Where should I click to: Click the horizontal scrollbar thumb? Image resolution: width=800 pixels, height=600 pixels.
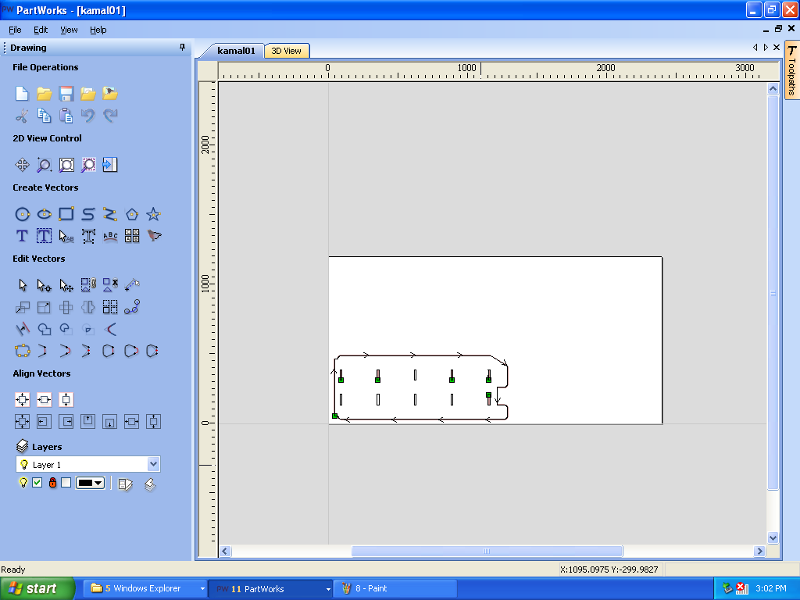(x=487, y=551)
